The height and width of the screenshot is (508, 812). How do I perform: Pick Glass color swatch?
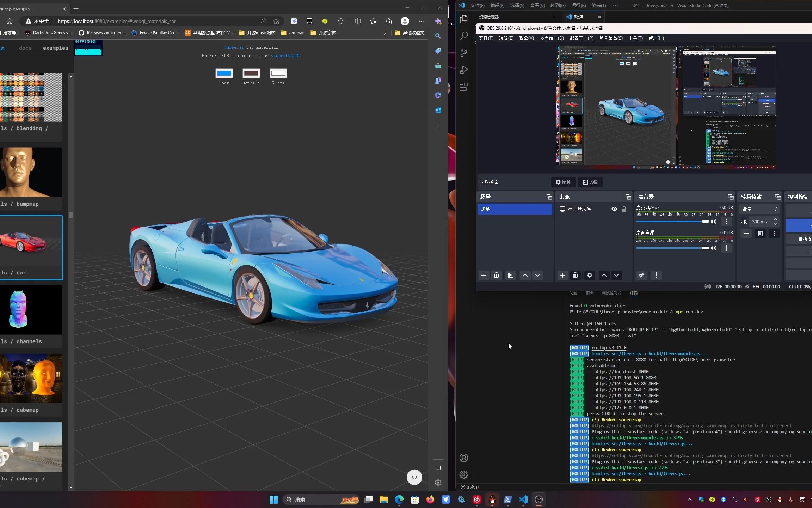(278, 73)
